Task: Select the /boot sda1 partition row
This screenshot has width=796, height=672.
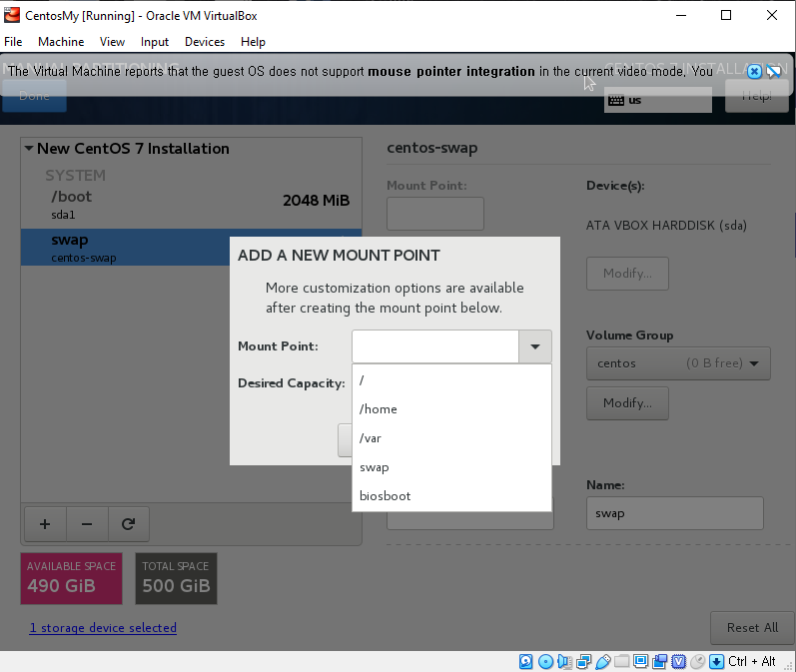Action: pos(191,204)
